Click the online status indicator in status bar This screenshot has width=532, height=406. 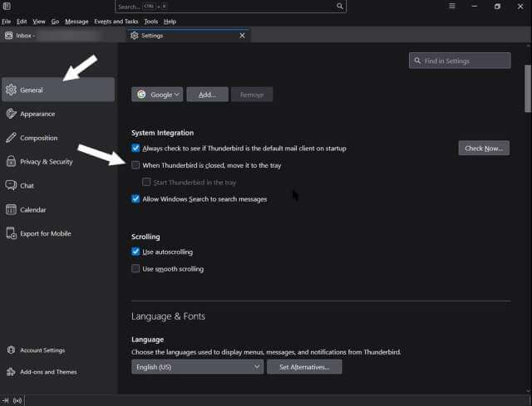(17, 400)
